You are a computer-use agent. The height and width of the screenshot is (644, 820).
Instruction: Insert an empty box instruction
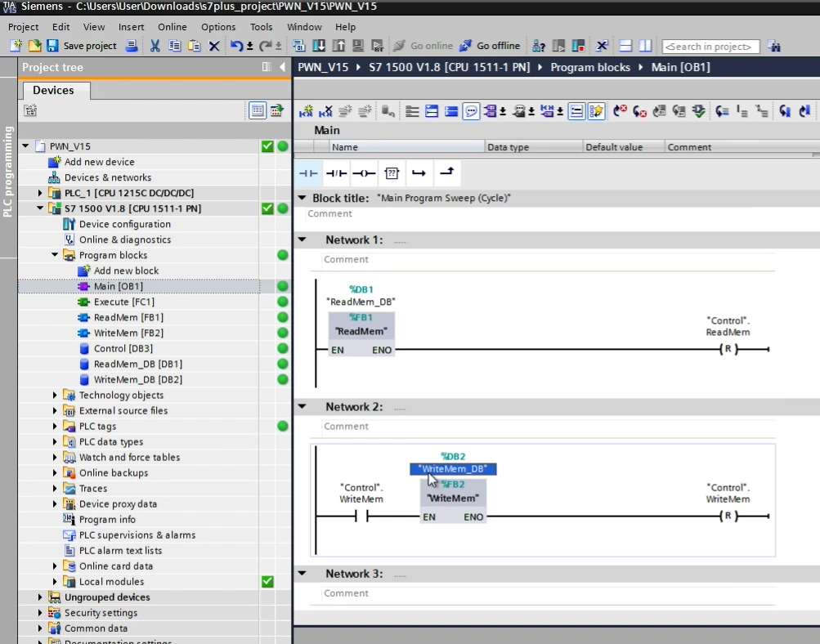pyautogui.click(x=392, y=173)
